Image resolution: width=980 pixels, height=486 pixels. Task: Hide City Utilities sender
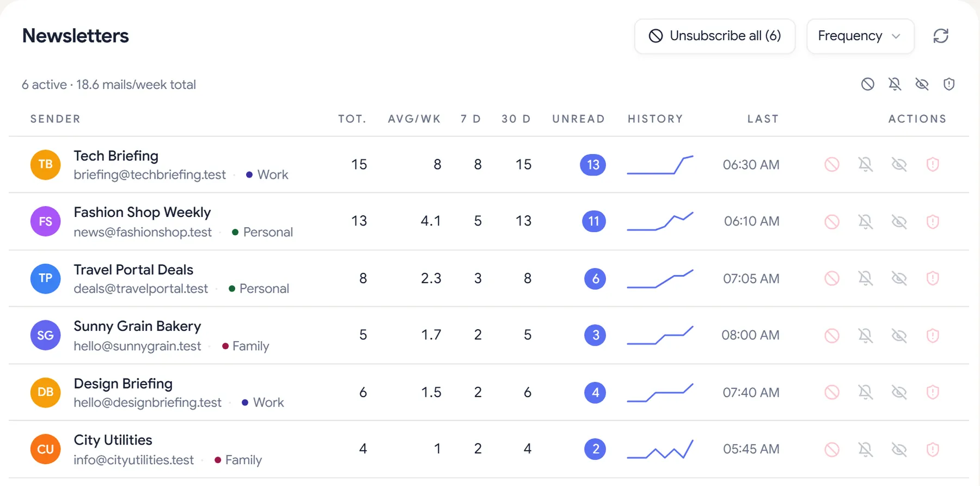pos(899,449)
